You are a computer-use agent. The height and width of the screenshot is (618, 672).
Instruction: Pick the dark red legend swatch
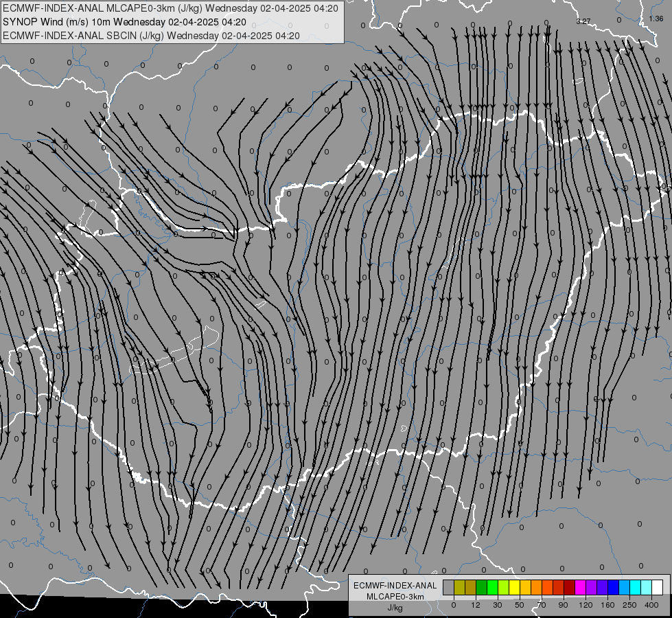click(570, 587)
